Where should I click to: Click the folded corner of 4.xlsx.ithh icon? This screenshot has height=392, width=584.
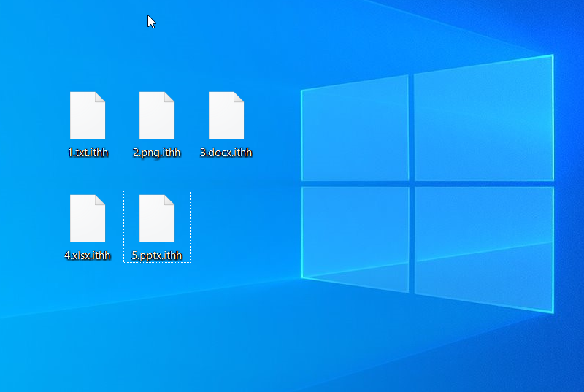click(100, 199)
